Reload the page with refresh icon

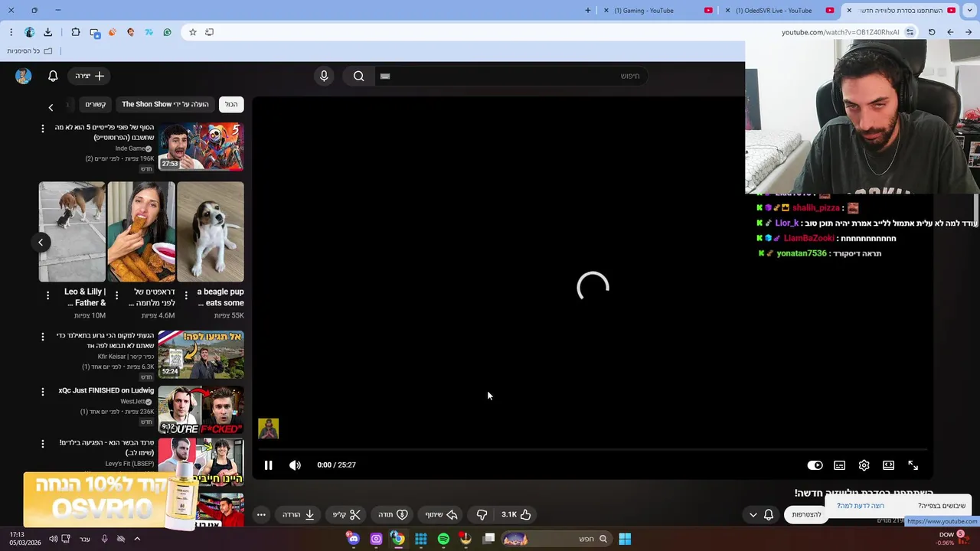tap(932, 32)
